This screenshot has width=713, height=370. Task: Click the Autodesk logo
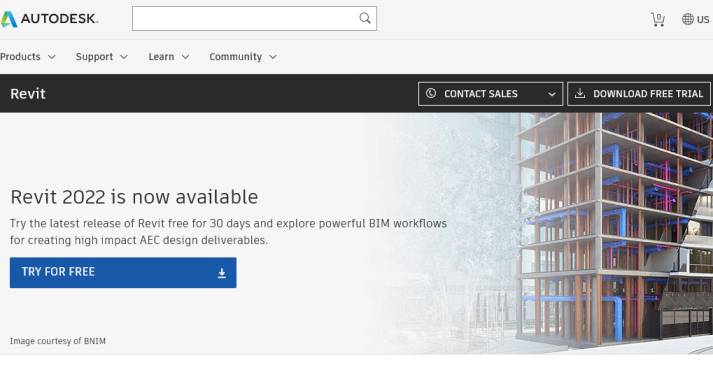(x=49, y=19)
